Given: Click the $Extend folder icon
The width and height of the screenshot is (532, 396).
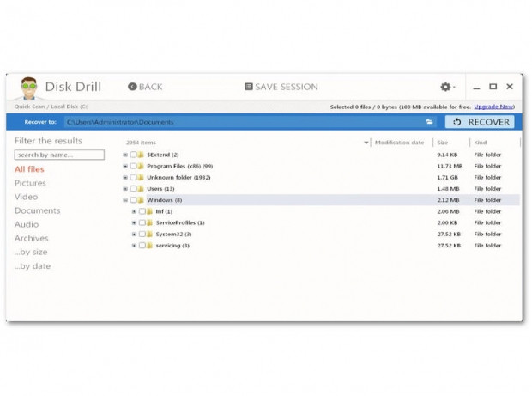Looking at the screenshot, I should (x=141, y=155).
